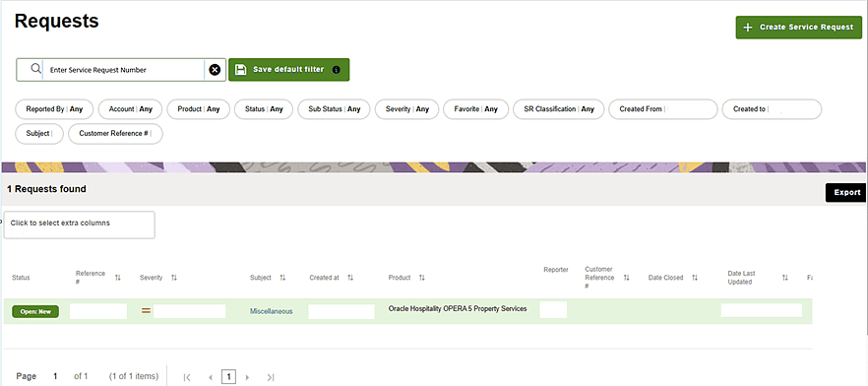Select page 1 in pagination

click(x=228, y=377)
